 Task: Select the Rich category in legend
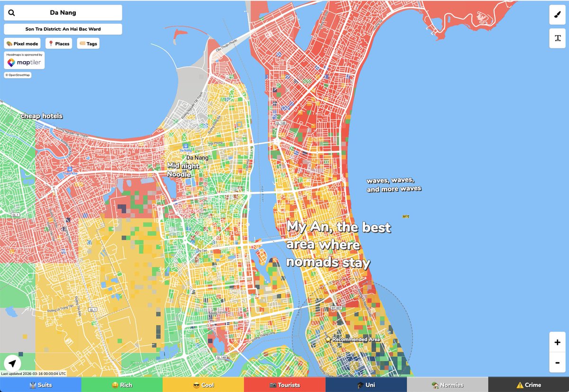(x=122, y=385)
